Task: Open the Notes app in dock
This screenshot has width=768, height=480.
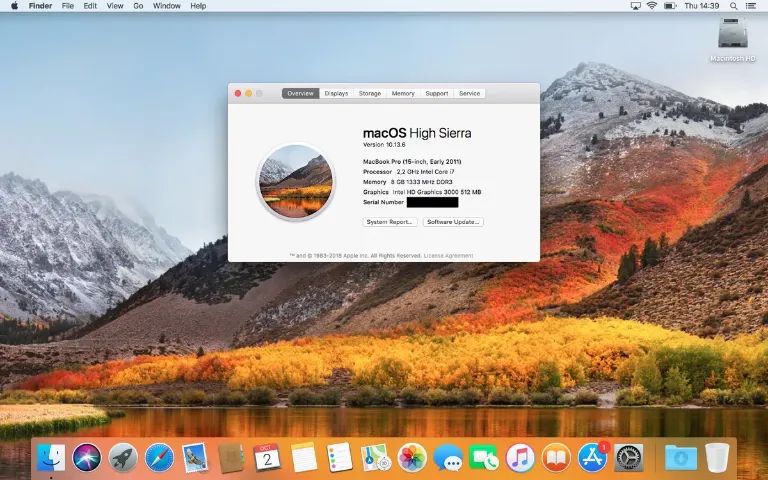Action: [304, 457]
